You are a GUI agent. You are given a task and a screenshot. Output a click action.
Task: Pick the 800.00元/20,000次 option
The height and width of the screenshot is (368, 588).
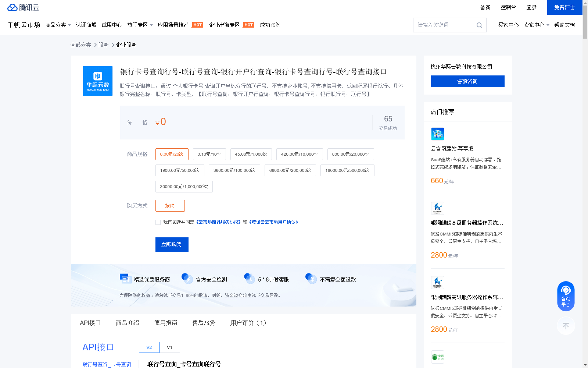pos(351,154)
